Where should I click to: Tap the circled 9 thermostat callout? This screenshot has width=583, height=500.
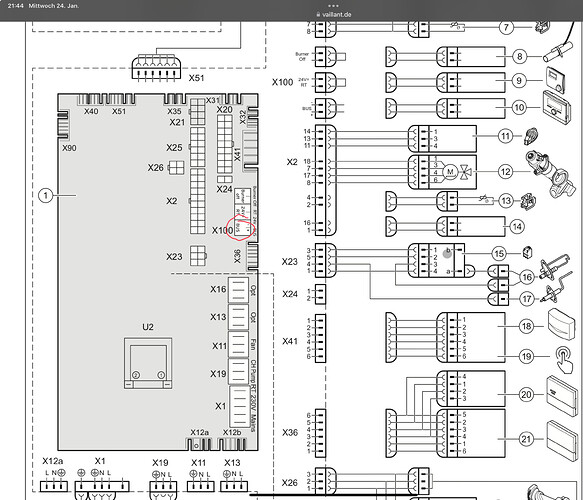click(519, 81)
